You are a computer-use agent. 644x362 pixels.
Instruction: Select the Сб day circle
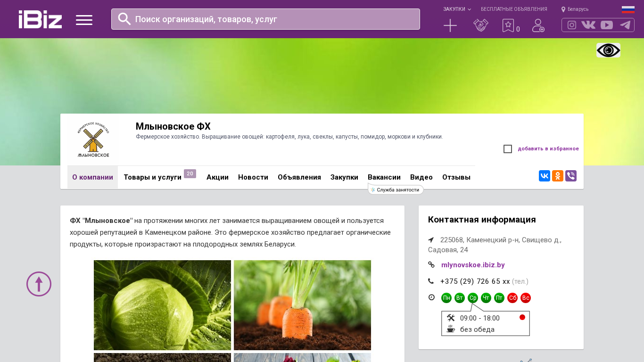512,298
